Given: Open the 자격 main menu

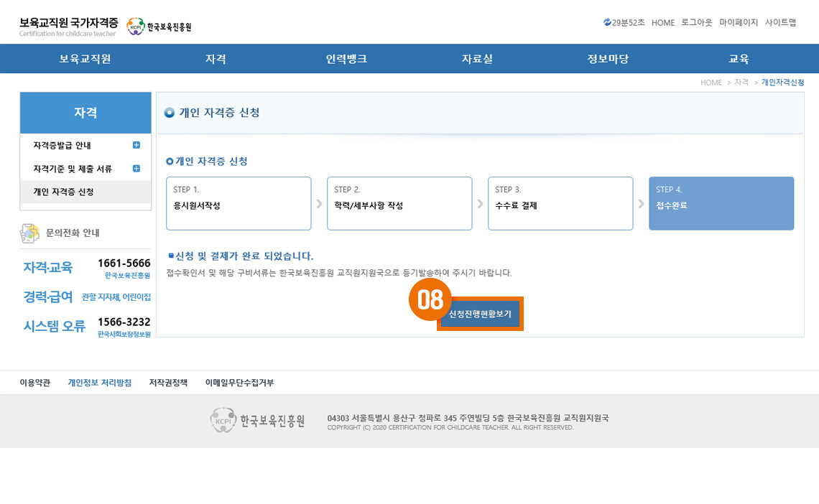Looking at the screenshot, I should click(x=216, y=59).
